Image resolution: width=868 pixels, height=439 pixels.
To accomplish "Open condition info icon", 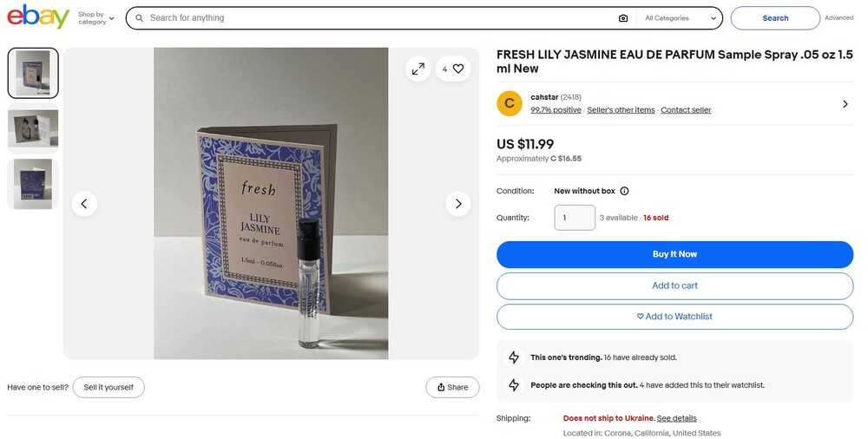I will click(x=624, y=191).
